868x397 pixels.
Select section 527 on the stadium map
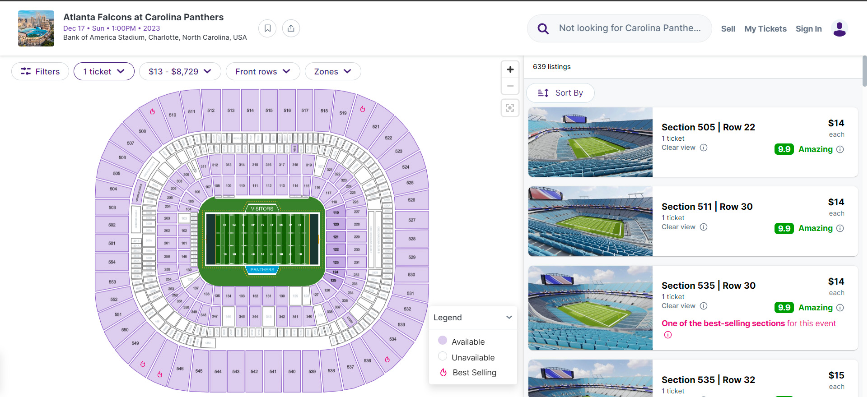(411, 220)
